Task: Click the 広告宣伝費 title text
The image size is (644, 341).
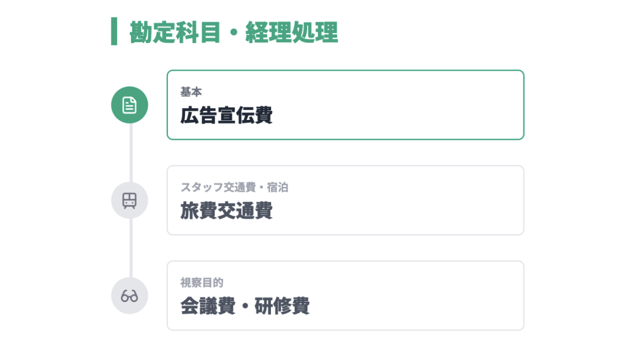Action: (x=227, y=116)
